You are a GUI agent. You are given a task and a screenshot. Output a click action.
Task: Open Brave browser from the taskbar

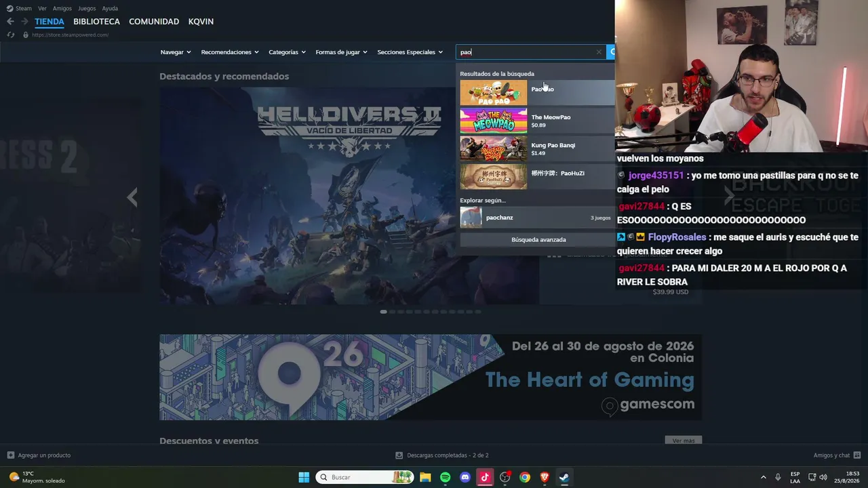coord(545,477)
